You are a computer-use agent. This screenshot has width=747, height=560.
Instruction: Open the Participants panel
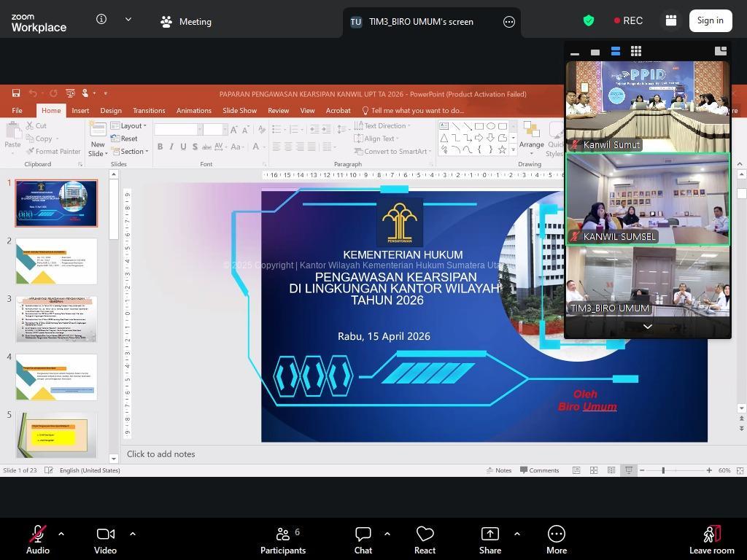283,540
